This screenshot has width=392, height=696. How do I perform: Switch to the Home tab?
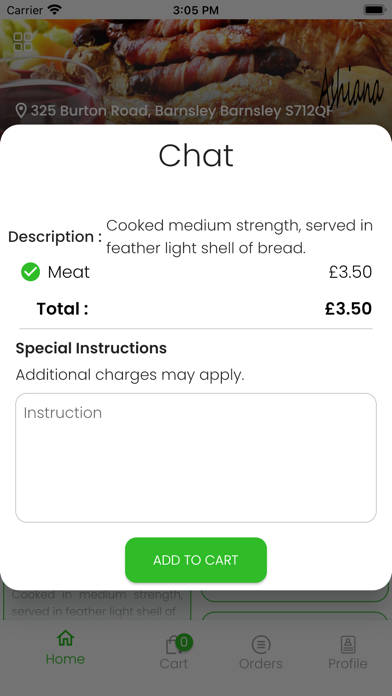click(x=65, y=648)
